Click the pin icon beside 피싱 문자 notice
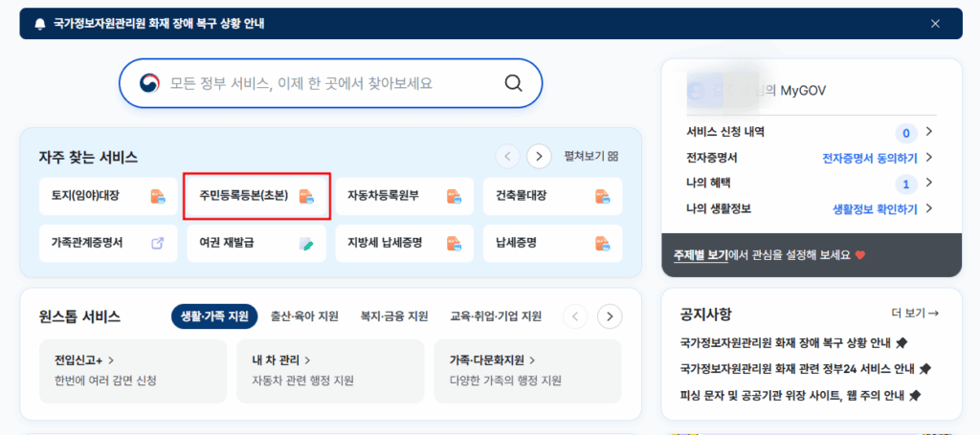 [x=914, y=395]
